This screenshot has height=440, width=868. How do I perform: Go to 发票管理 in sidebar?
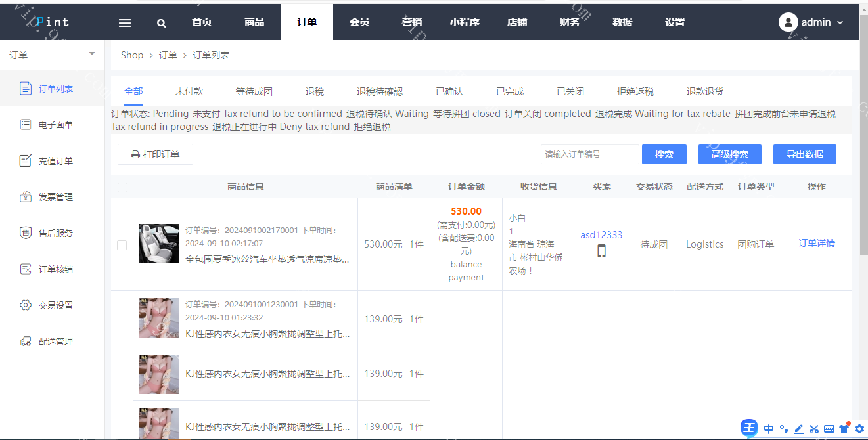(x=55, y=197)
